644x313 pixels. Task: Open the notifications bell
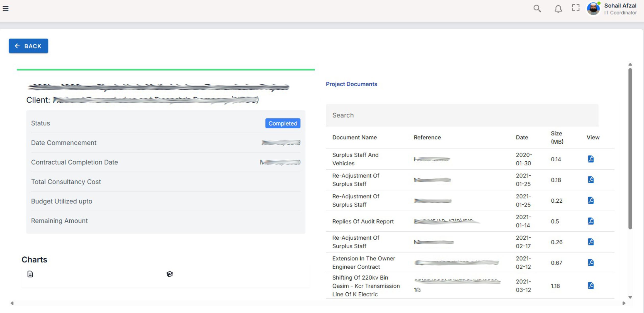click(x=558, y=9)
